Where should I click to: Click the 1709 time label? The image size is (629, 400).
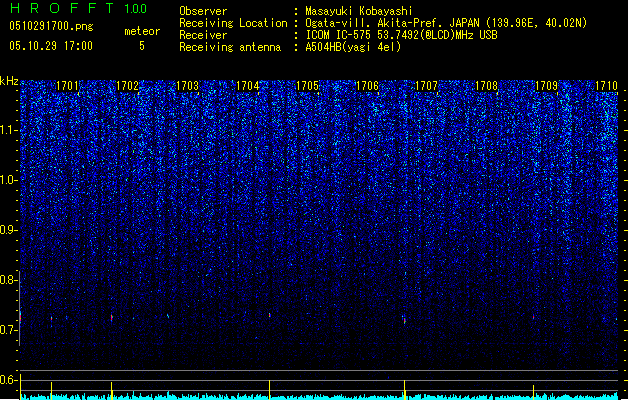click(547, 86)
